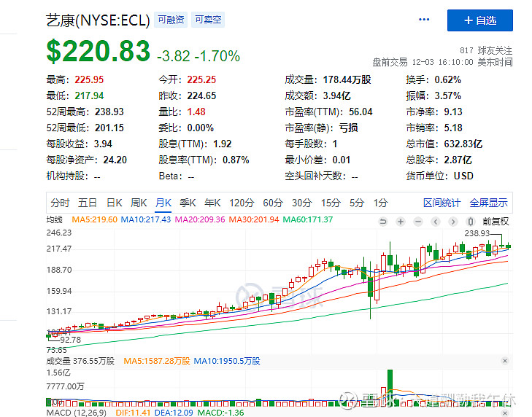This screenshot has width=532, height=417.
Task: Click the MA30:201.94 moving average label
Action: [254, 219]
